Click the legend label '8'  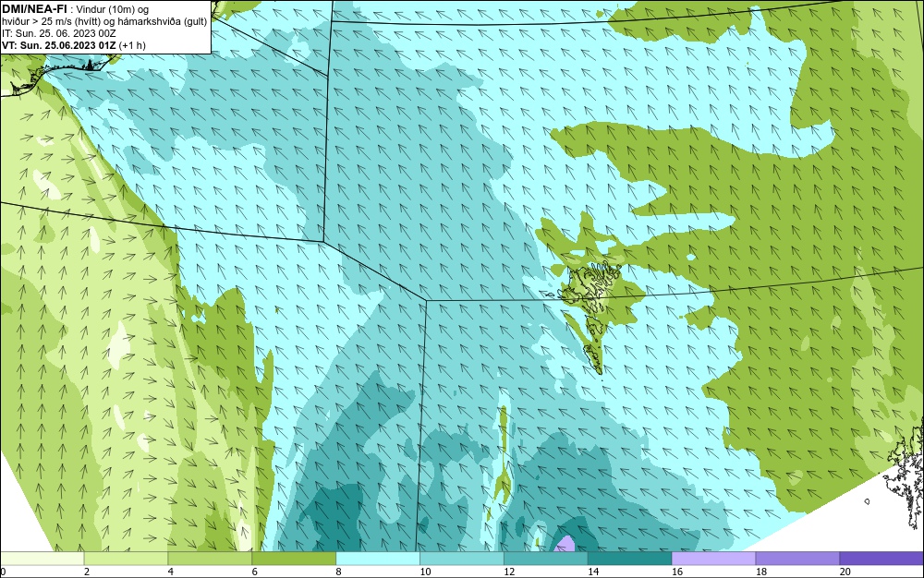click(x=338, y=572)
